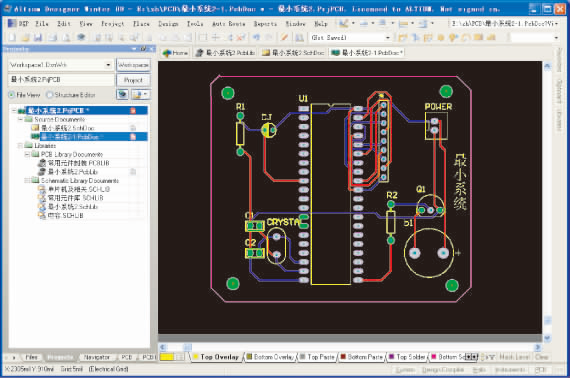Screen dimensions: 570x378
Task: Collapse the Source Documents folder
Action: click(20, 119)
